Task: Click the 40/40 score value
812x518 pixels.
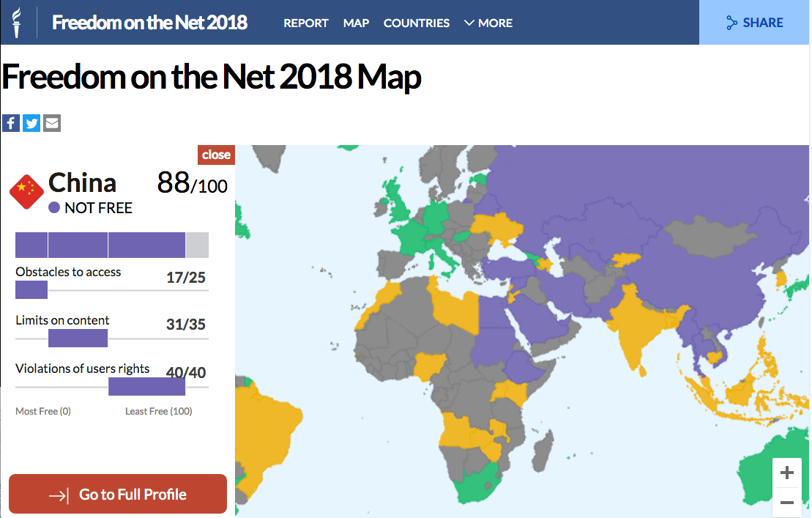Action: click(185, 372)
